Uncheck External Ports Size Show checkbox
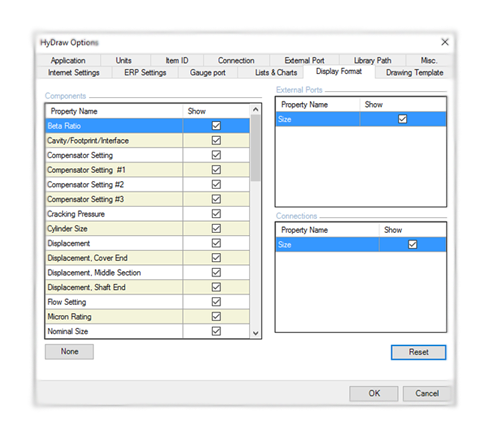Screen dimensions: 490x438 pyautogui.click(x=402, y=119)
